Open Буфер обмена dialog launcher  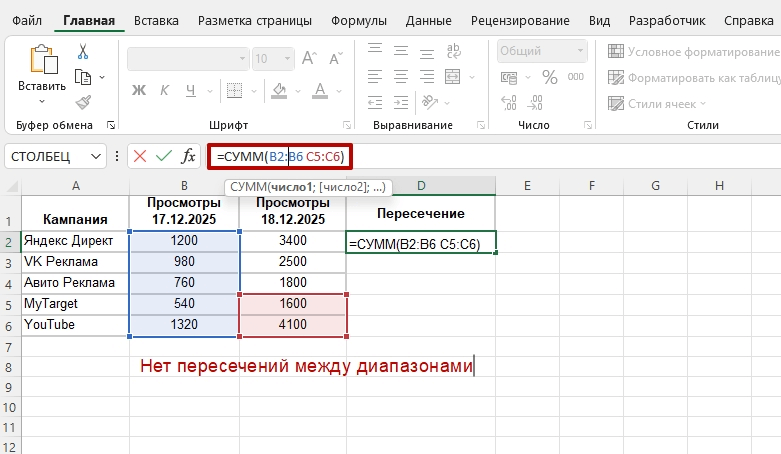[111, 125]
